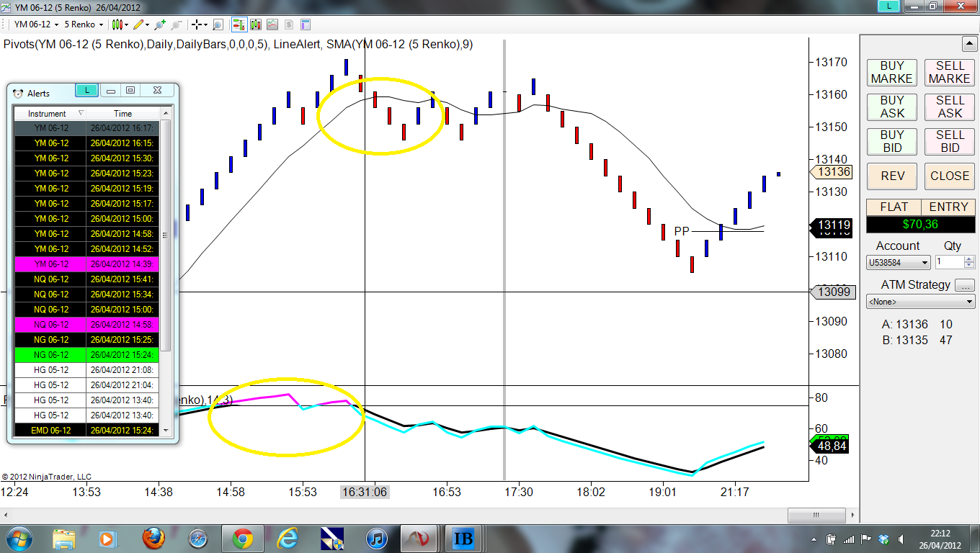980x553 pixels.
Task: Select the magenta NQ 06-12 14:58 alert row
Action: 86,325
